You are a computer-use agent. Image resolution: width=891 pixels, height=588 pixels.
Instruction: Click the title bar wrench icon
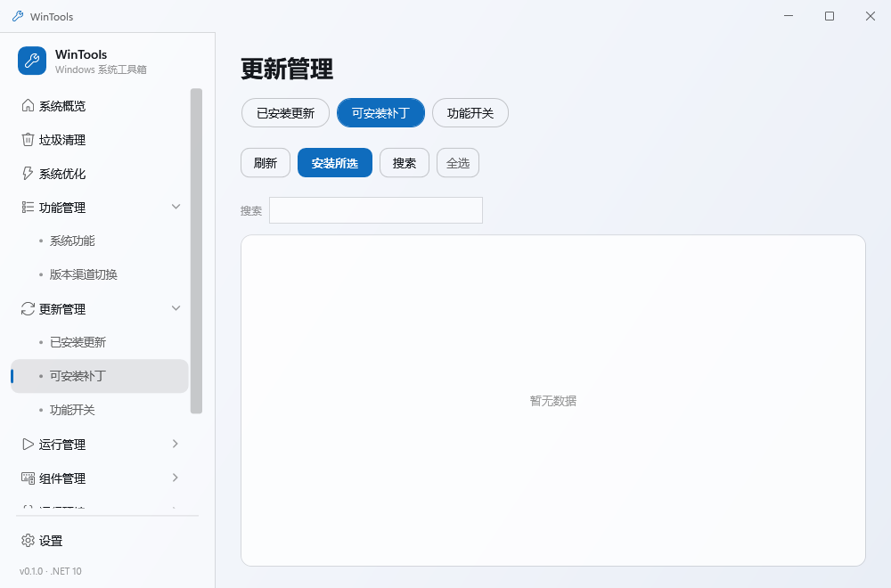click(18, 16)
